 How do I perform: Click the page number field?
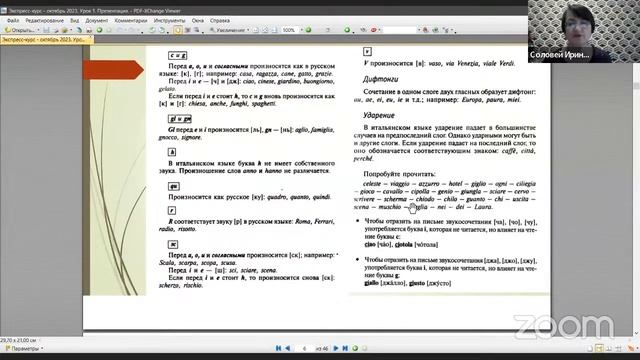(x=304, y=348)
